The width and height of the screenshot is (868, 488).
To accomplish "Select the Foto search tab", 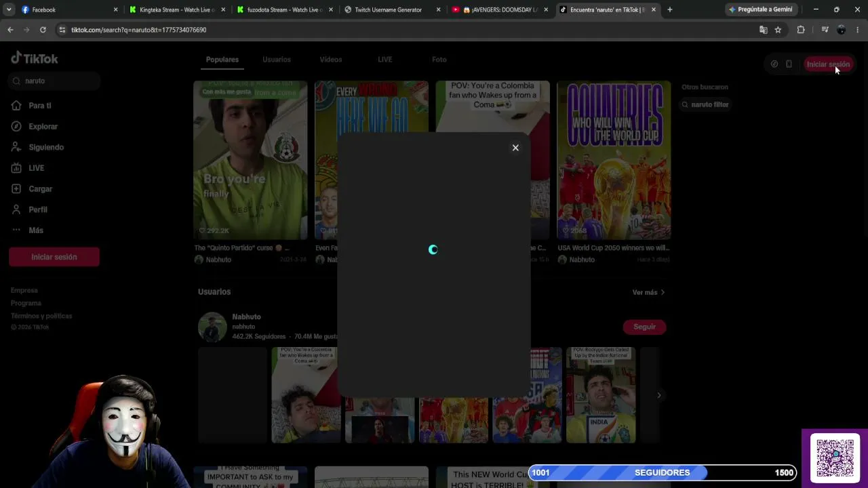I will point(439,60).
